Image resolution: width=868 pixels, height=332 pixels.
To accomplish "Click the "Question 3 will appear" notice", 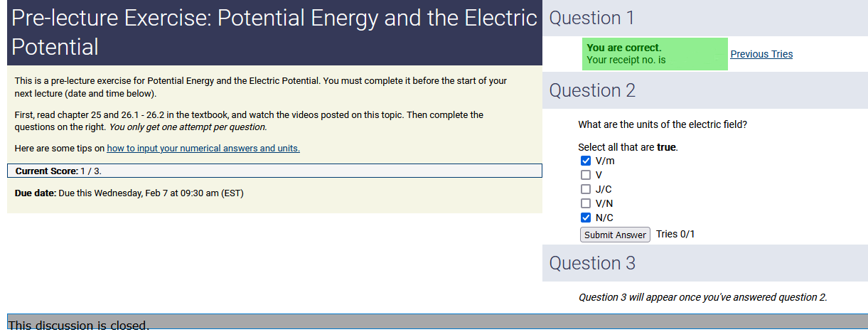I will [702, 297].
